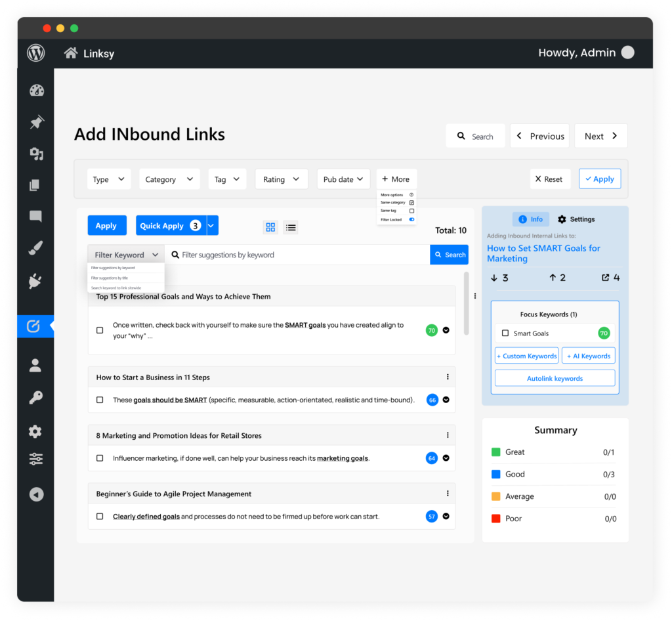Screen dimensions: 672x621
Task: Open Settings via the sidebar gear icon
Action: tap(35, 431)
